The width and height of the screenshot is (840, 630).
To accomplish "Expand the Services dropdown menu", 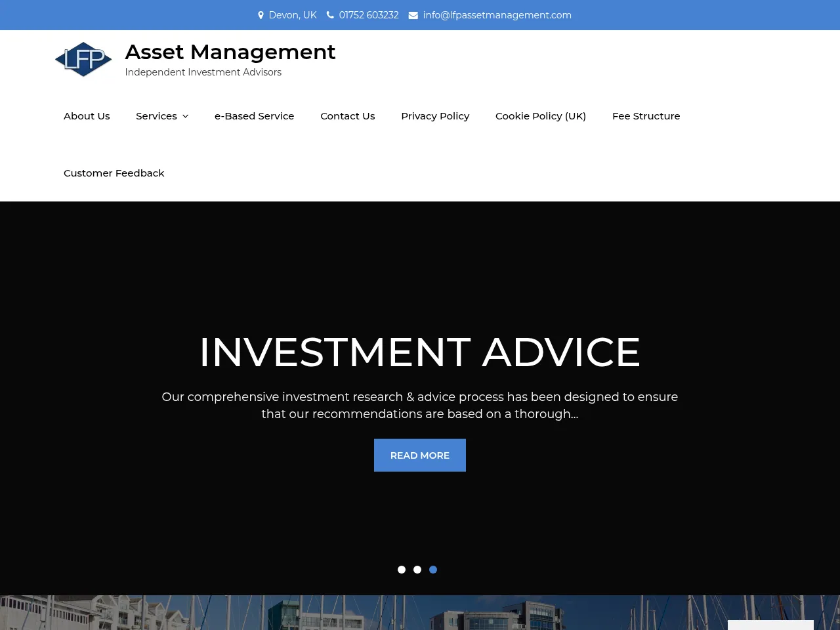I will point(156,115).
